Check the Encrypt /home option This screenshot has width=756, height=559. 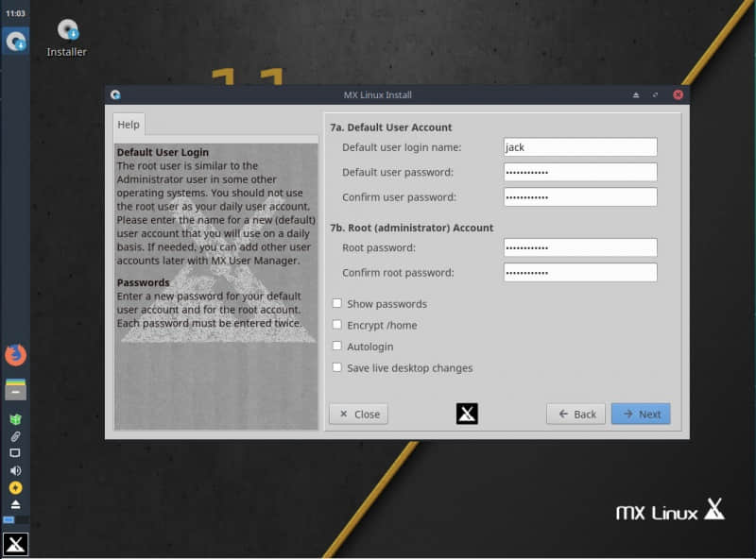point(337,326)
